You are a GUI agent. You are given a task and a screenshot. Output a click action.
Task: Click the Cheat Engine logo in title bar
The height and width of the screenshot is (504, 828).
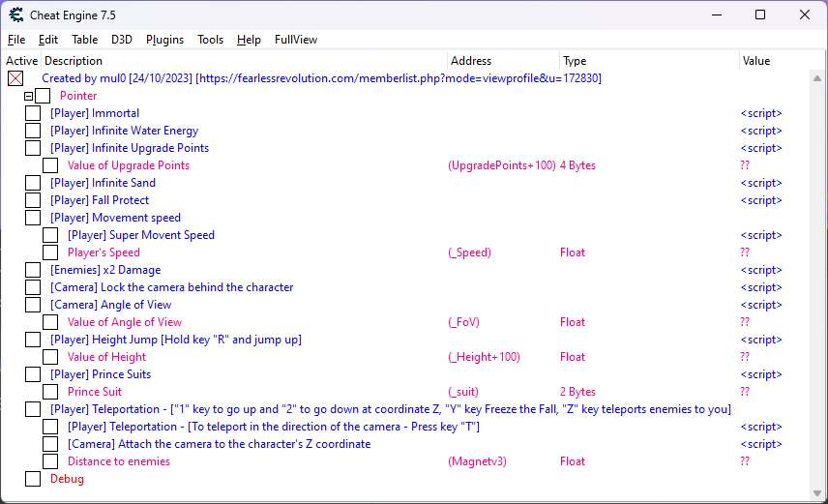pyautogui.click(x=16, y=15)
